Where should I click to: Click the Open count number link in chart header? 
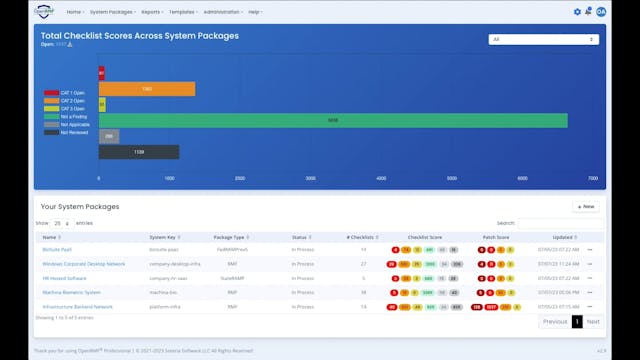(x=61, y=44)
